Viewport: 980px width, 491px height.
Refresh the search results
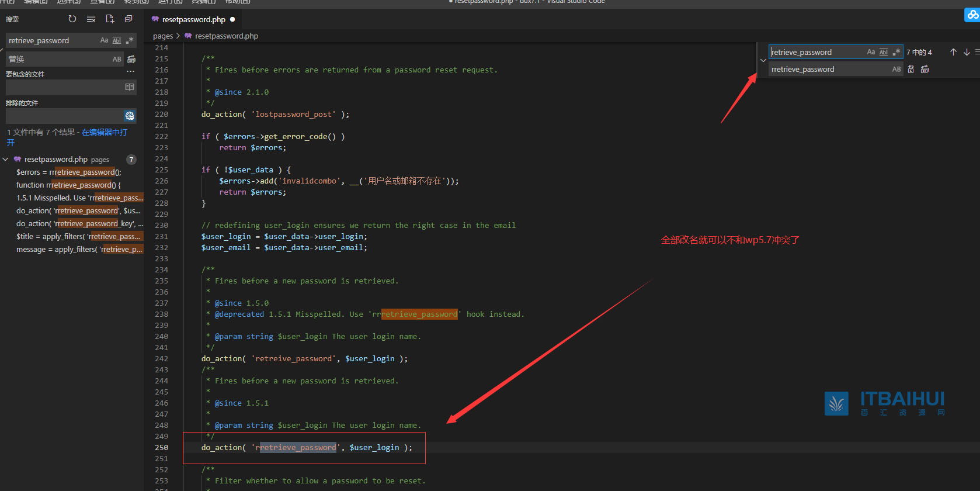pyautogui.click(x=72, y=19)
